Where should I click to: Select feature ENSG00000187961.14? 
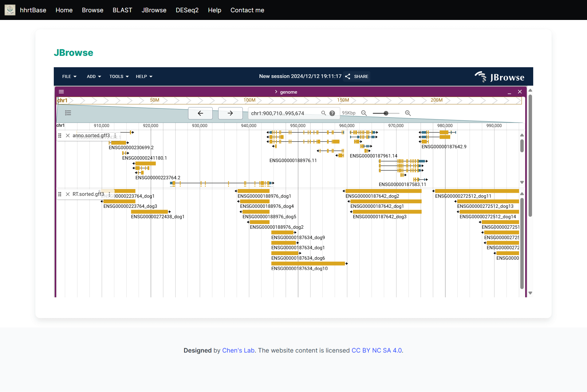click(x=373, y=156)
